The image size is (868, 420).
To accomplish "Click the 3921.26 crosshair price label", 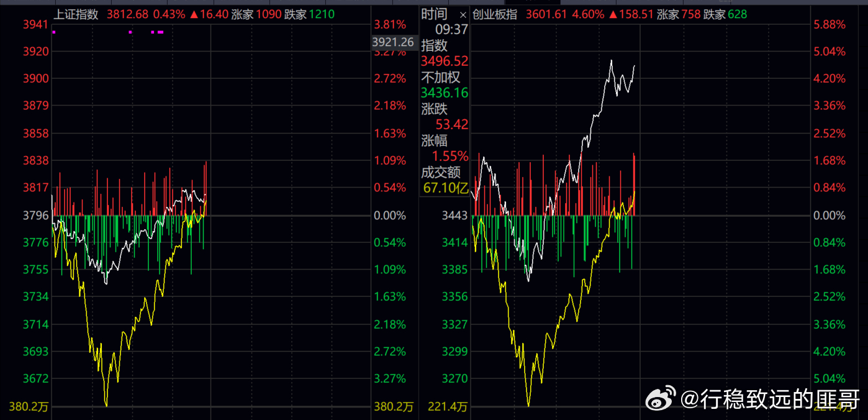I will coord(393,42).
